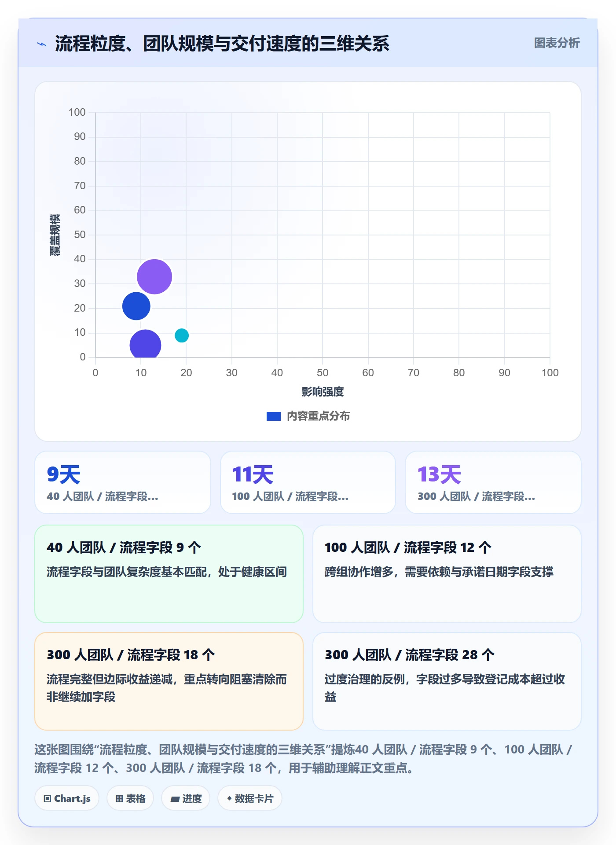616x845 pixels.
Task: Click the square icon in the Chart.js chip
Action: coord(48,799)
